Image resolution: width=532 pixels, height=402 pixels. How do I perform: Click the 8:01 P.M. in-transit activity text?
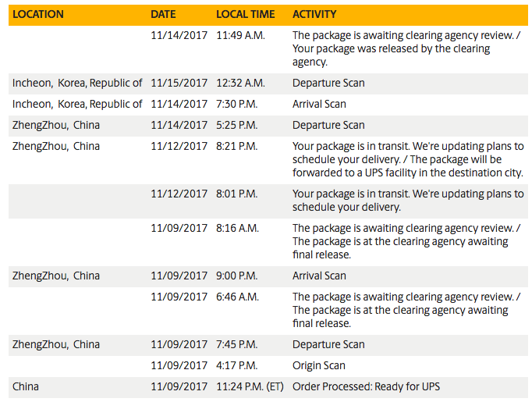[x=408, y=201]
